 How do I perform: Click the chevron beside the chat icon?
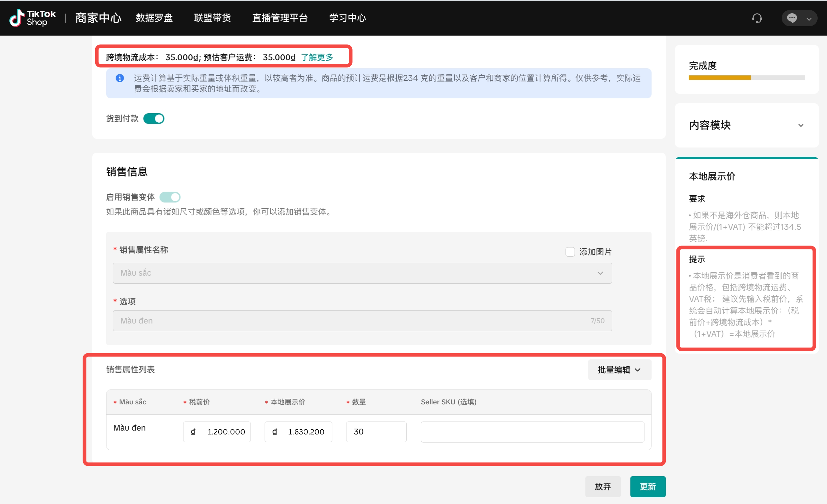pos(809,19)
